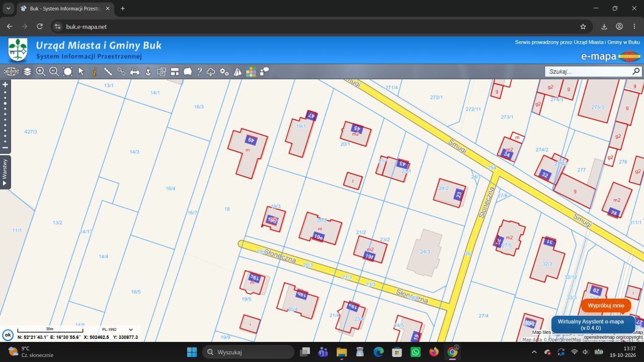Open the Wirtualny Asystent e-mapa panel

tap(594, 324)
